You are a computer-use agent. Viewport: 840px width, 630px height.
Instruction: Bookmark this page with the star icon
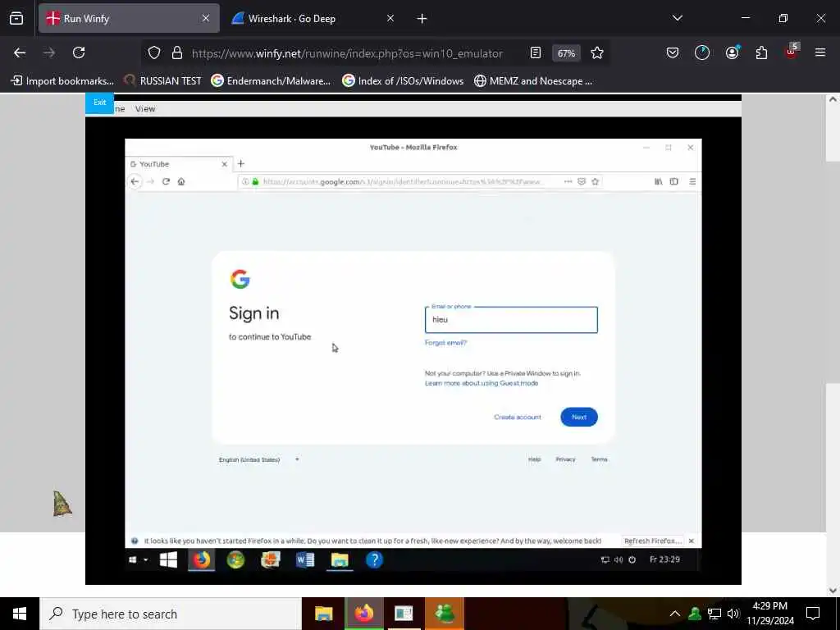coord(597,52)
